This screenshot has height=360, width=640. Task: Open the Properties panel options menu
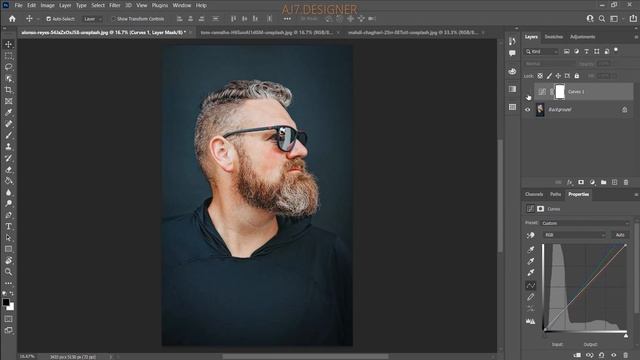pyautogui.click(x=636, y=195)
